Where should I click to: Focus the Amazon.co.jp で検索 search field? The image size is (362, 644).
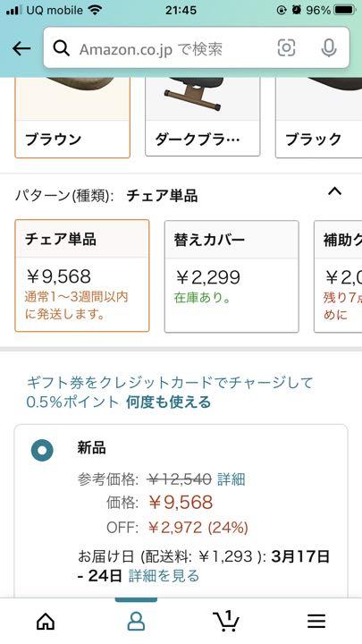pos(173,49)
